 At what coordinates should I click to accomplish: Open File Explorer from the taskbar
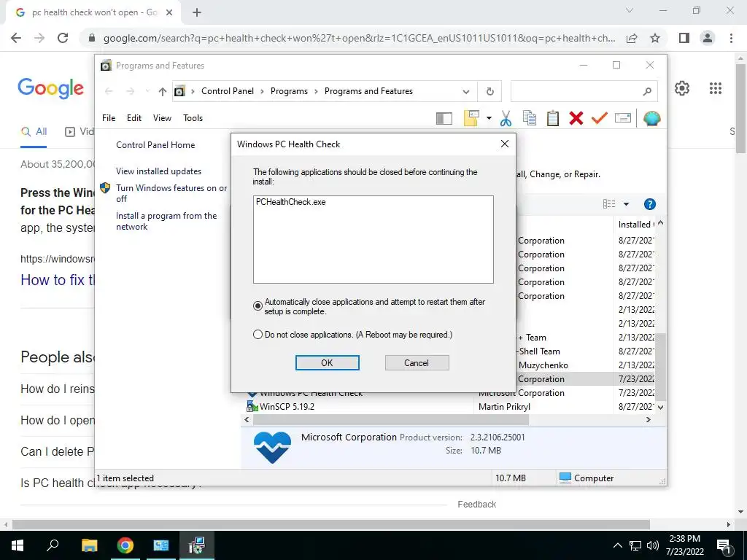[89, 545]
